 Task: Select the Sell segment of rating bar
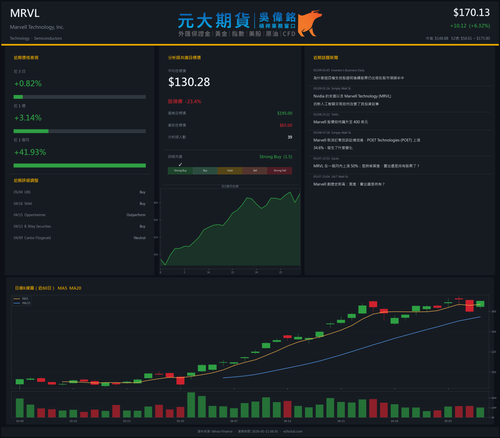point(255,171)
